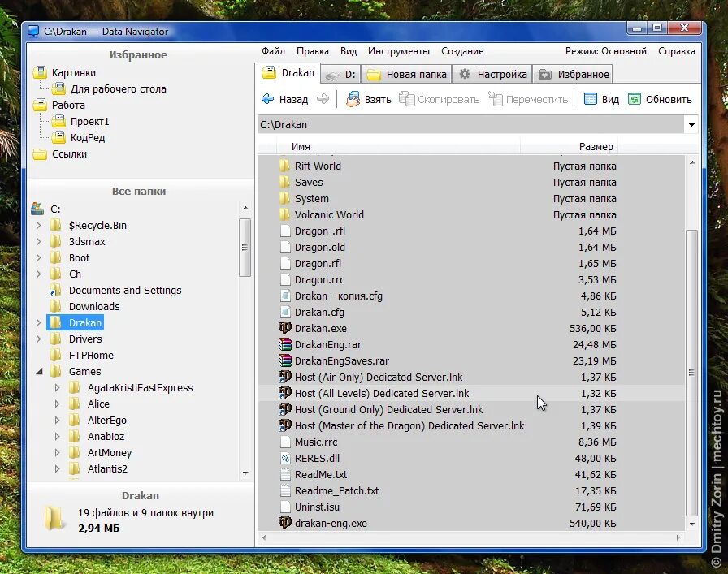
Task: Click the Documents and Settings shortcut icon
Action: click(x=54, y=290)
